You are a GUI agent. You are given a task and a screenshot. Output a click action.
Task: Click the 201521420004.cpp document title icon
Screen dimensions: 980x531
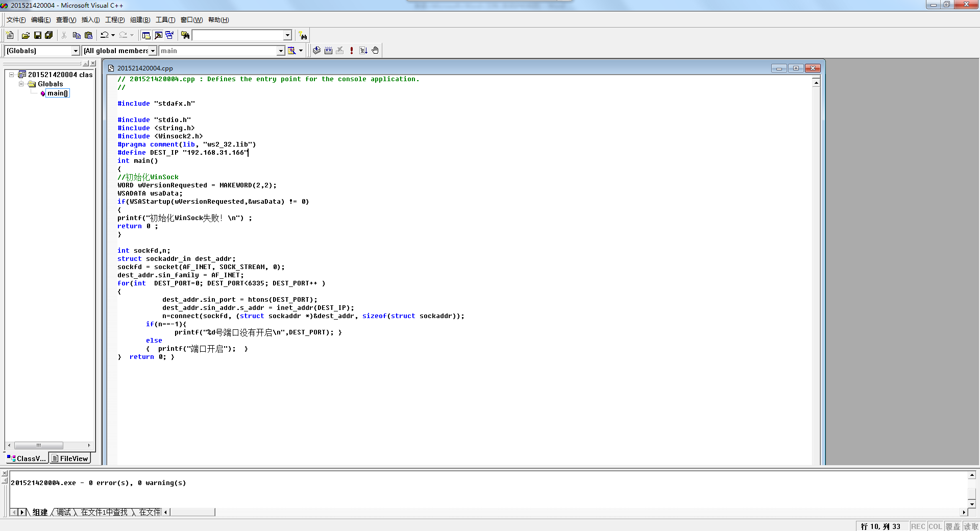click(x=111, y=68)
